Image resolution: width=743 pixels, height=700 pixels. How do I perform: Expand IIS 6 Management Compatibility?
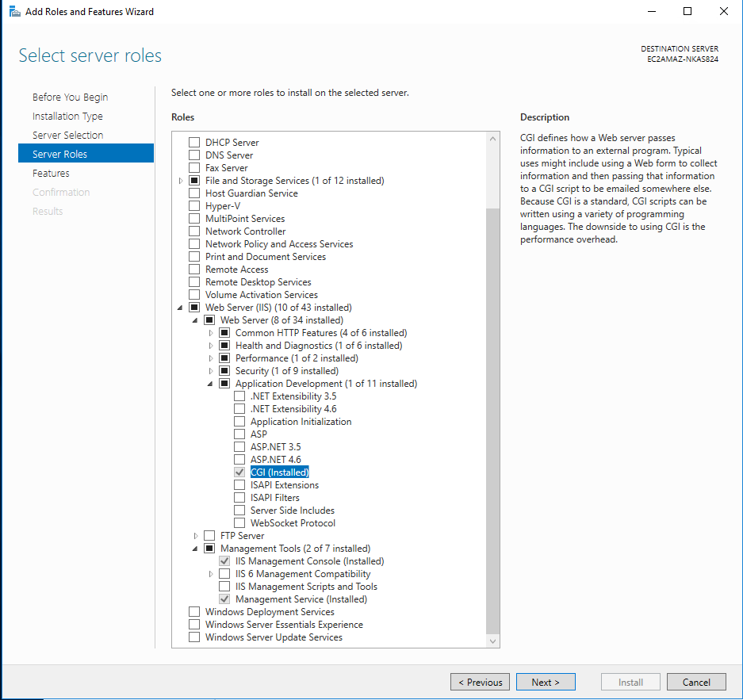211,573
